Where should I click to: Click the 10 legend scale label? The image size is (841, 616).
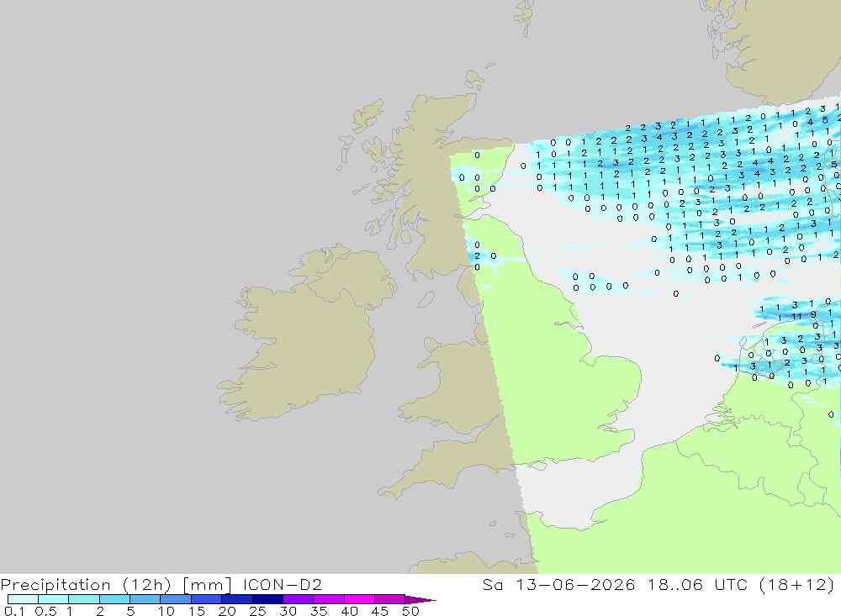coord(167,611)
